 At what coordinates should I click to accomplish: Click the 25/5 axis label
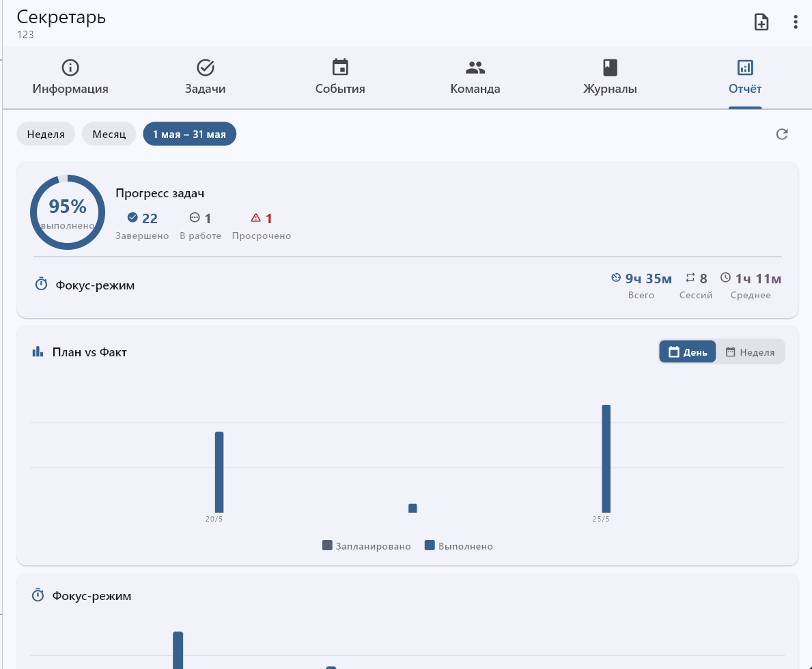601,519
